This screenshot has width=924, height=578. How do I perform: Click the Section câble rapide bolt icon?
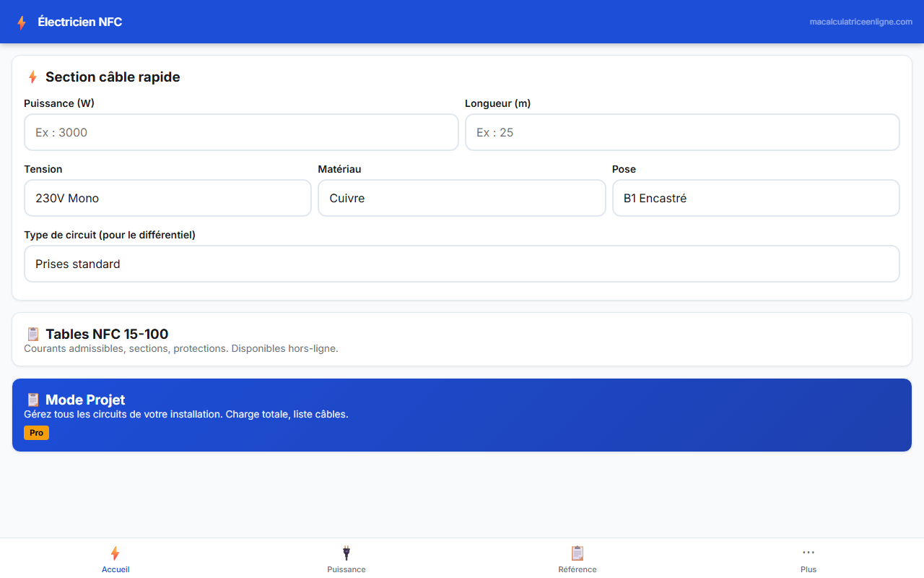32,77
